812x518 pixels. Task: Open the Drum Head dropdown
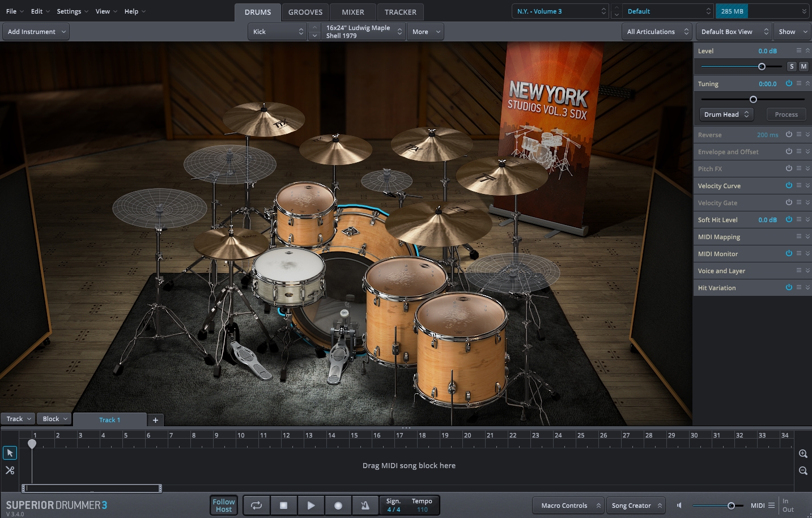click(726, 114)
